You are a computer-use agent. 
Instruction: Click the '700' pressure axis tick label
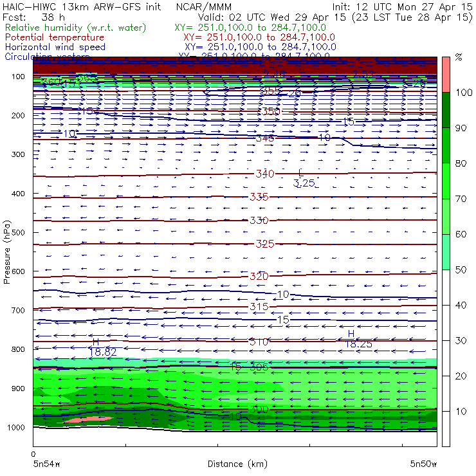(18, 311)
